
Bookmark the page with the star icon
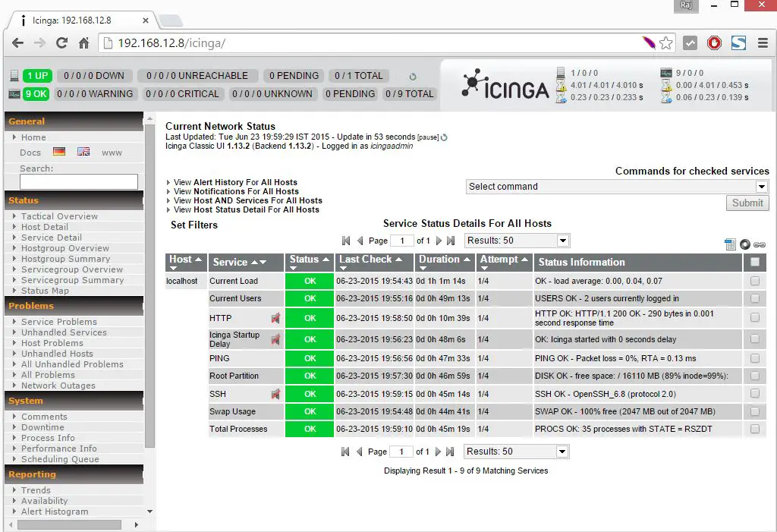coord(666,43)
